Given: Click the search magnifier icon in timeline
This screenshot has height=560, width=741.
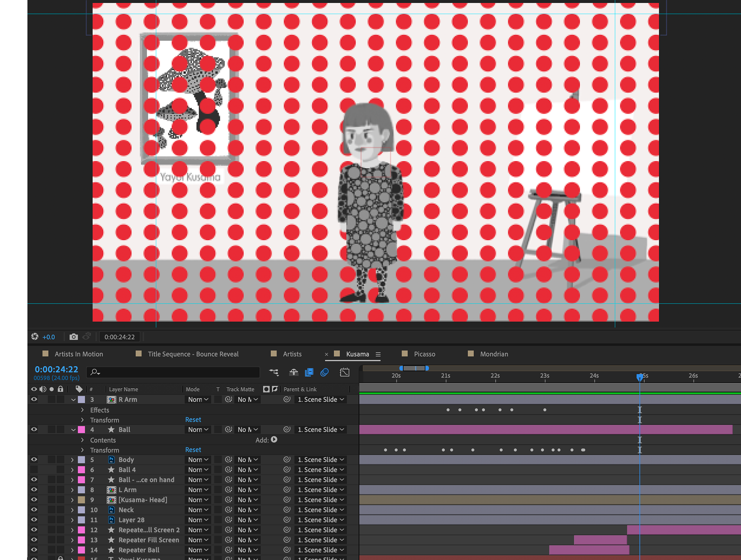Looking at the screenshot, I should (x=95, y=372).
